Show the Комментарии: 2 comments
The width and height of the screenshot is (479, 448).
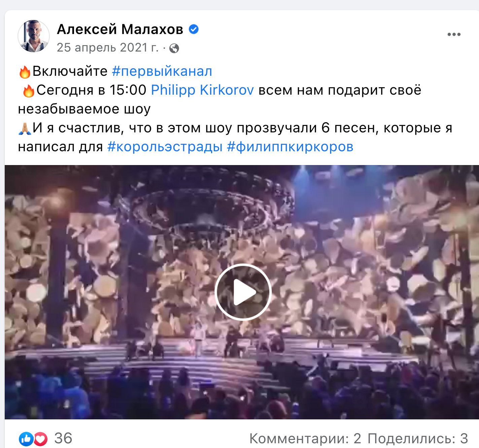click(x=305, y=439)
